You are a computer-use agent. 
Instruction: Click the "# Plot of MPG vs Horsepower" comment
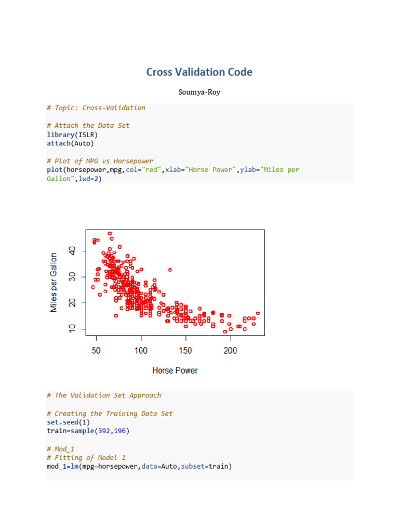click(100, 161)
